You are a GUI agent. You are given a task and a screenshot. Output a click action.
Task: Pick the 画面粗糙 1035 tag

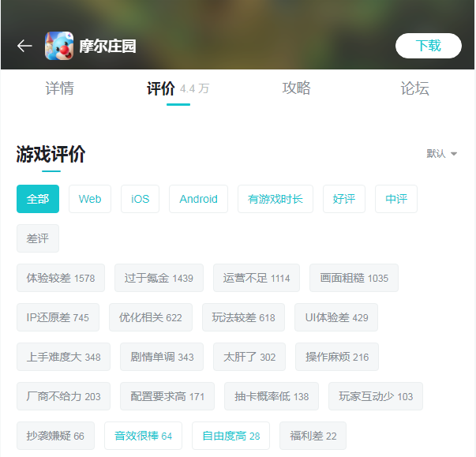354,278
